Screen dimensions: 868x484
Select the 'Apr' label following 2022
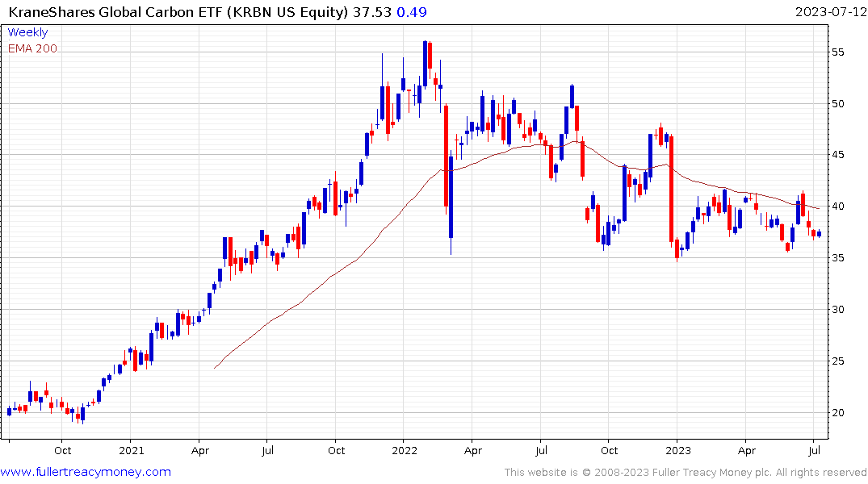472,450
